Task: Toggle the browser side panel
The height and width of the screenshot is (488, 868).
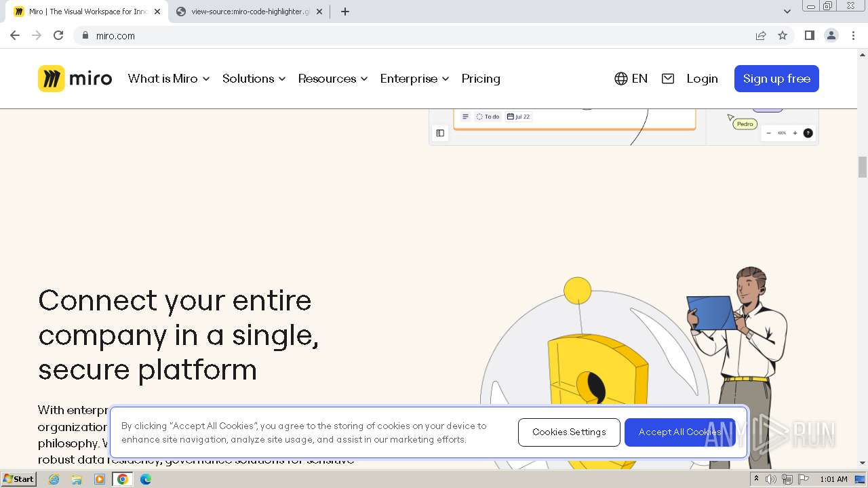Action: [809, 35]
